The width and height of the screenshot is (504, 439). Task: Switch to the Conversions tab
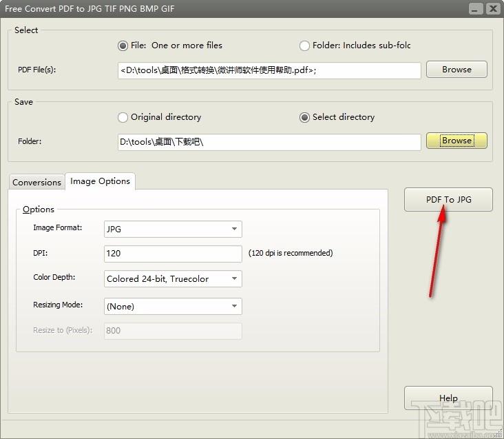tap(36, 183)
